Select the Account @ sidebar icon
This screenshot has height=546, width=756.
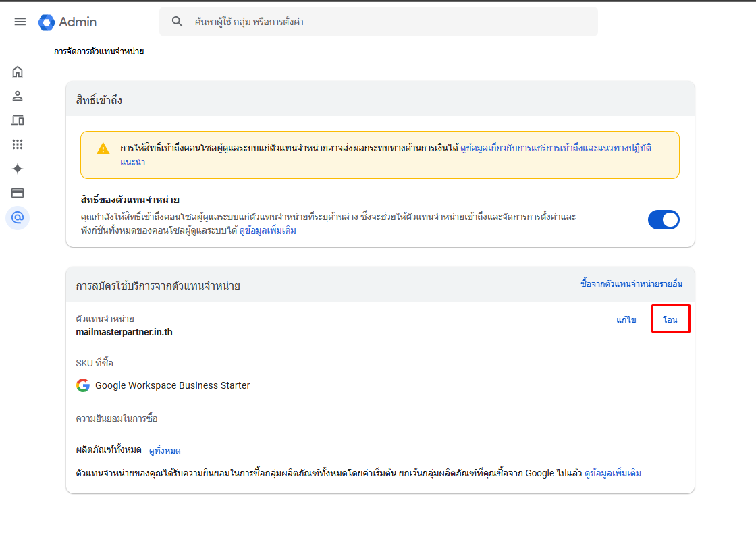pos(18,217)
